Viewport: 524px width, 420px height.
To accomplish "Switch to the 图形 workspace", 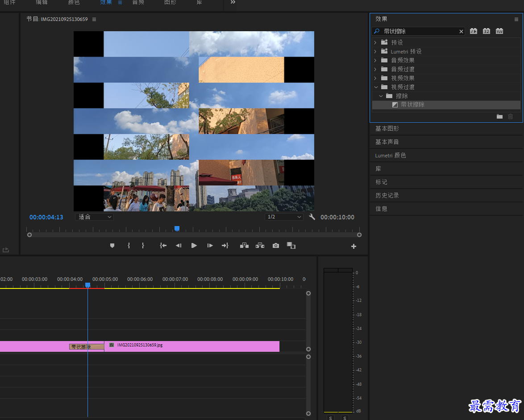I will click(170, 2).
